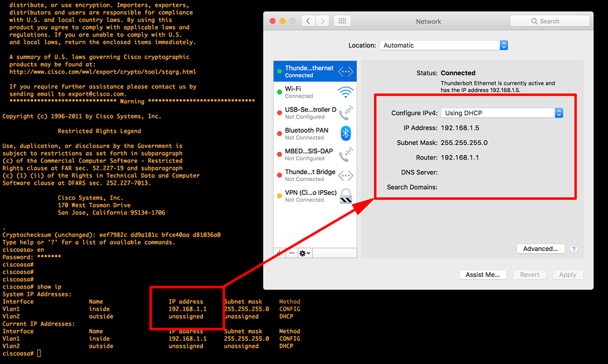Image resolution: width=608 pixels, height=364 pixels.
Task: Click the Wi-Fi signal icon
Action: (345, 92)
